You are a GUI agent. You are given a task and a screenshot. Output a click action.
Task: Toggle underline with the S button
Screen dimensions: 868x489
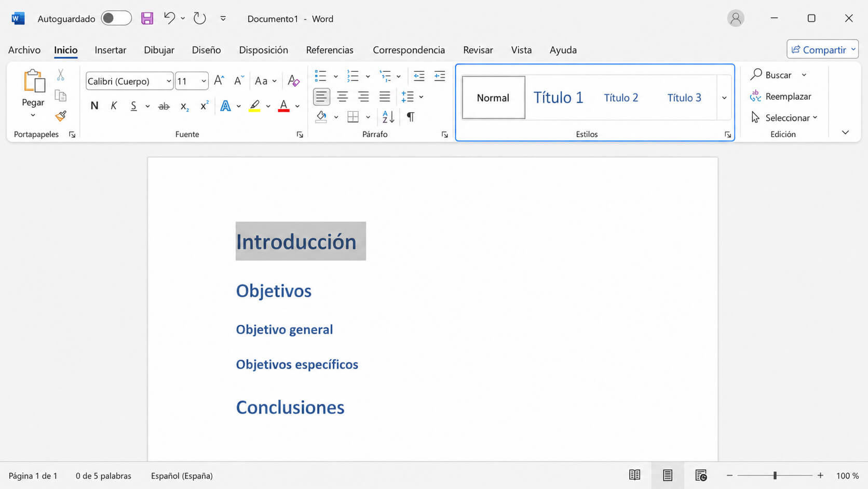133,106
